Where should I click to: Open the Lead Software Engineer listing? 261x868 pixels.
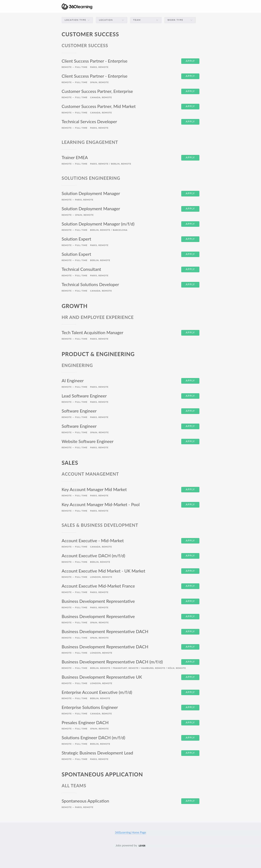pyautogui.click(x=84, y=396)
